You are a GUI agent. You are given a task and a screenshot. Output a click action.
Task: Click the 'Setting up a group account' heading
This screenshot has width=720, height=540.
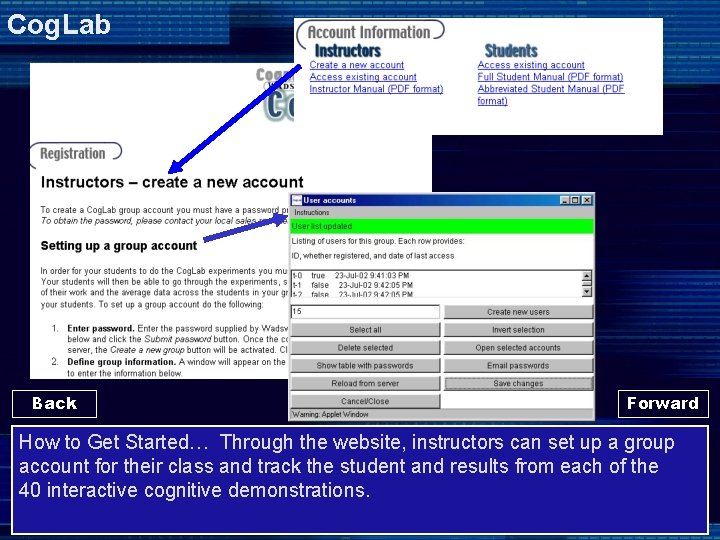(118, 246)
